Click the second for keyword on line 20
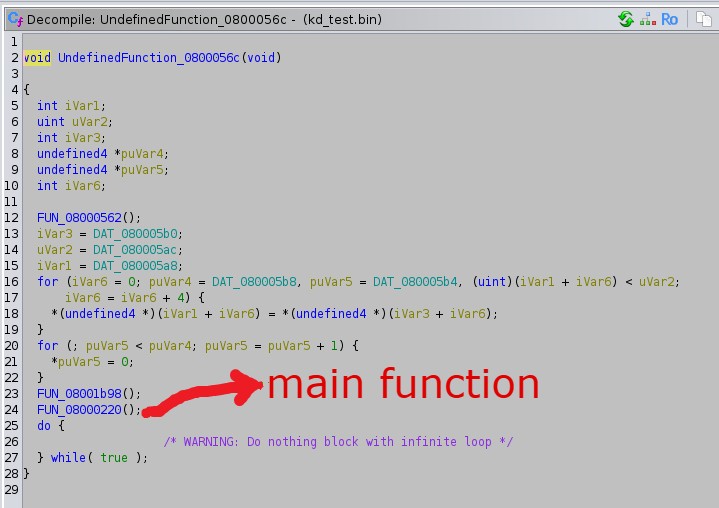Viewport: 719px width, 508px height. click(48, 346)
